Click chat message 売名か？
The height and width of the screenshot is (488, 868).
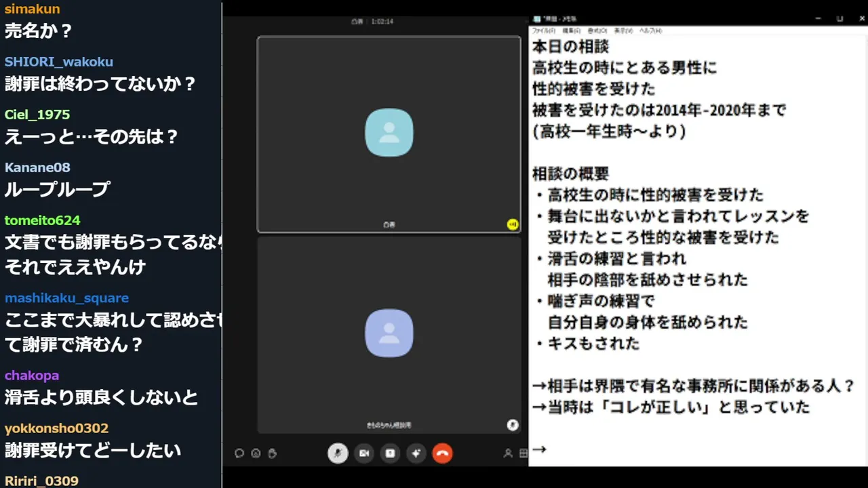(x=39, y=30)
